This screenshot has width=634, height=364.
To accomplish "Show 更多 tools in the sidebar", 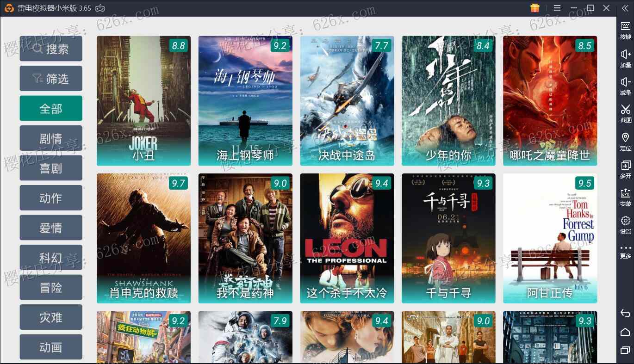I will [625, 252].
